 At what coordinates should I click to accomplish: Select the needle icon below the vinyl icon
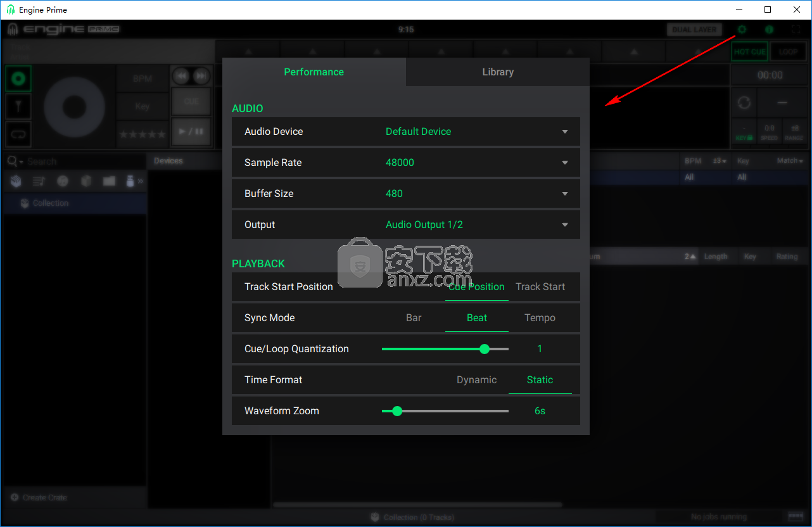point(18,106)
